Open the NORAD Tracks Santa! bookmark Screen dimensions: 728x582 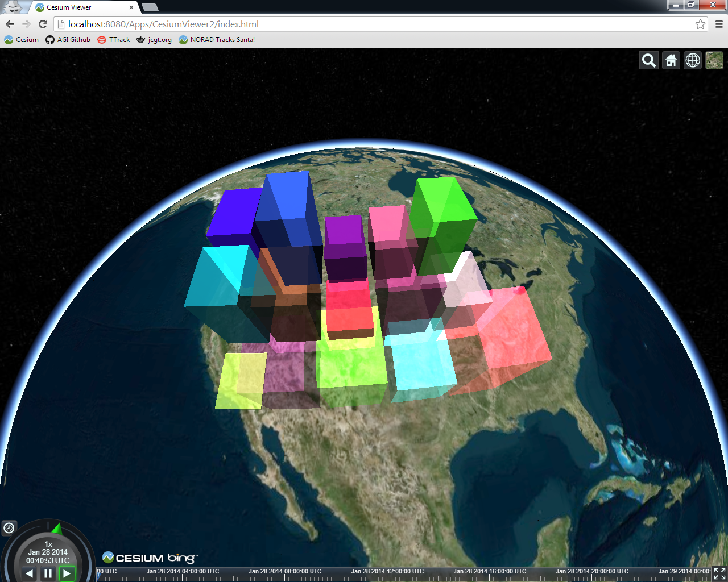pyautogui.click(x=217, y=40)
